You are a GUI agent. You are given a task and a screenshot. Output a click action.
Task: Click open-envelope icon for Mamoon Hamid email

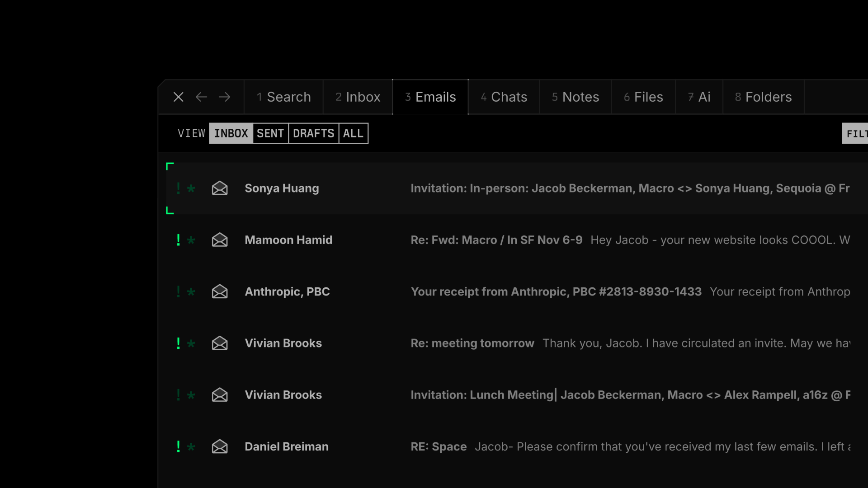(x=220, y=240)
